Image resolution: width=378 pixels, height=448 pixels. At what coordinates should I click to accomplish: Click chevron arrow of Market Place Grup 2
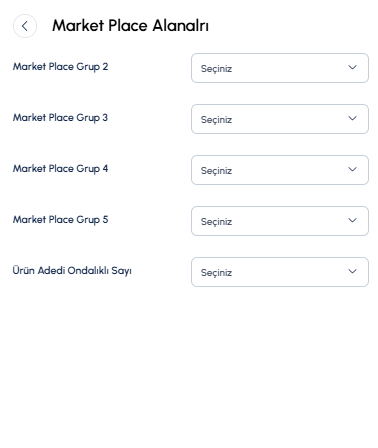(x=352, y=67)
